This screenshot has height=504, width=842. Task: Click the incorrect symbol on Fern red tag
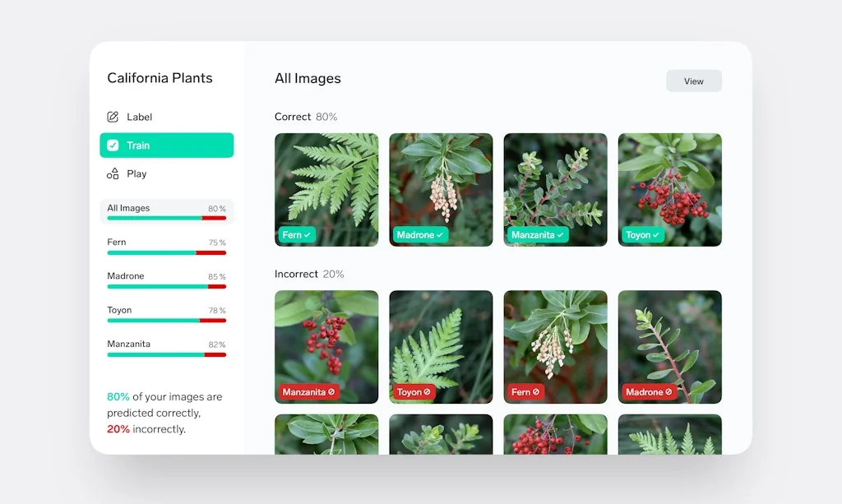click(x=536, y=392)
